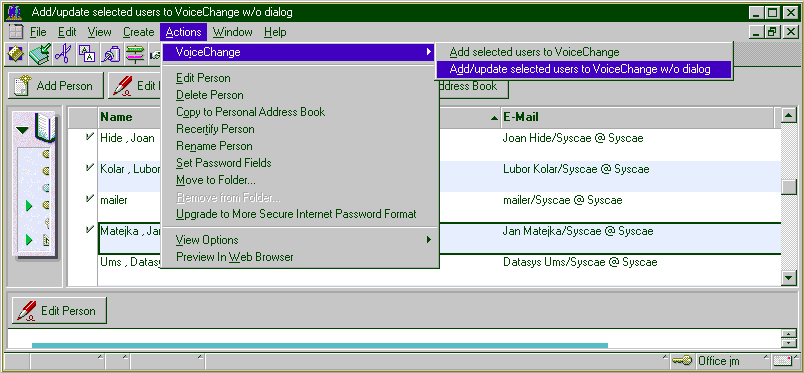Image resolution: width=804 pixels, height=373 pixels.
Task: Sort by the E-Mail column header
Action: pyautogui.click(x=637, y=117)
